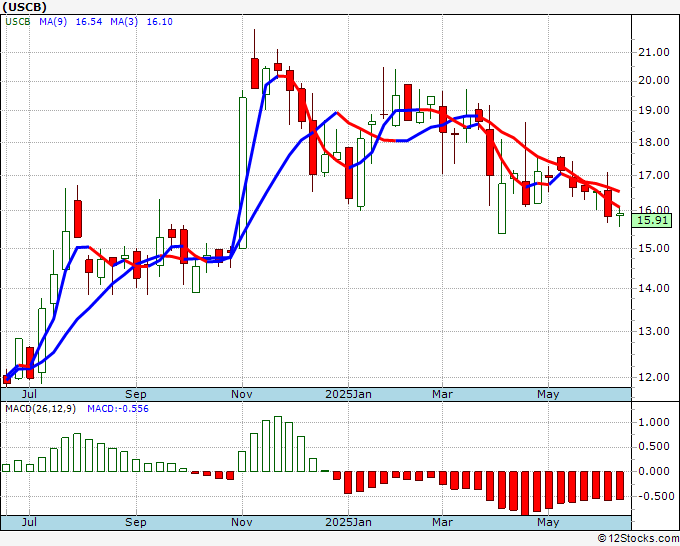Click Nov on the price chart axis

[x=242, y=394]
